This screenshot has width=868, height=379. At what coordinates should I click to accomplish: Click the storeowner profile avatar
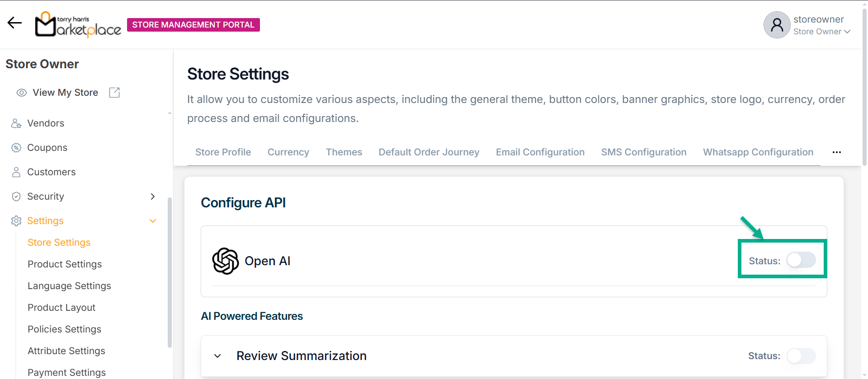coord(777,25)
